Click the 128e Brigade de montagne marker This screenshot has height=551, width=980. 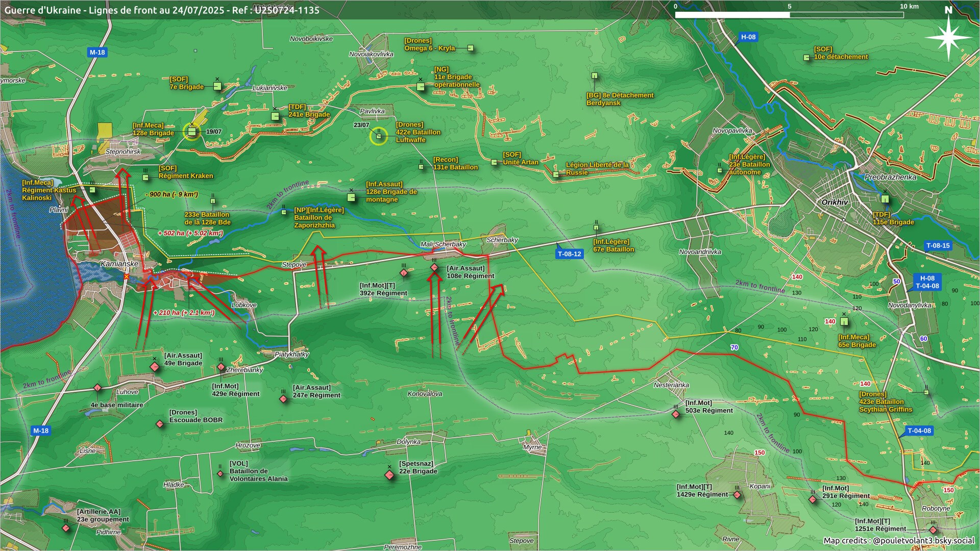tap(351, 197)
